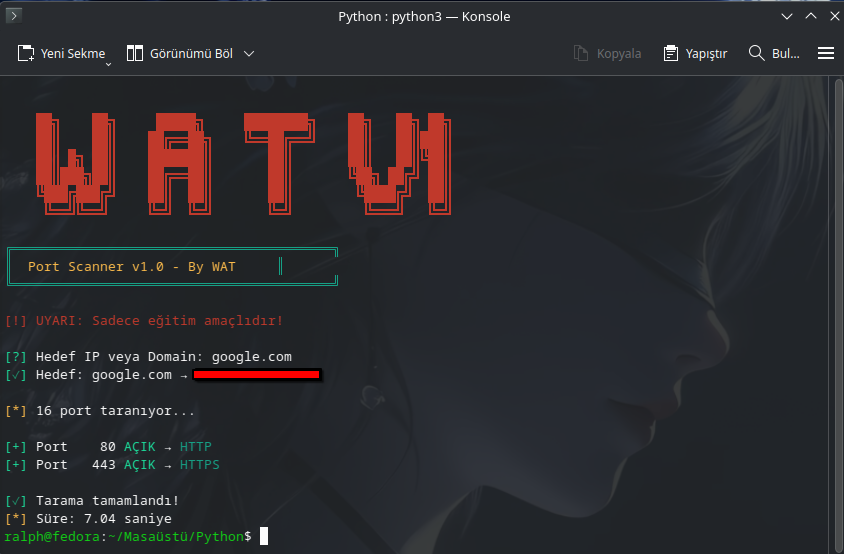This screenshot has height=554, width=844.
Task: Click the window title 'Python : python3 — Konsole'
Action: tap(424, 17)
